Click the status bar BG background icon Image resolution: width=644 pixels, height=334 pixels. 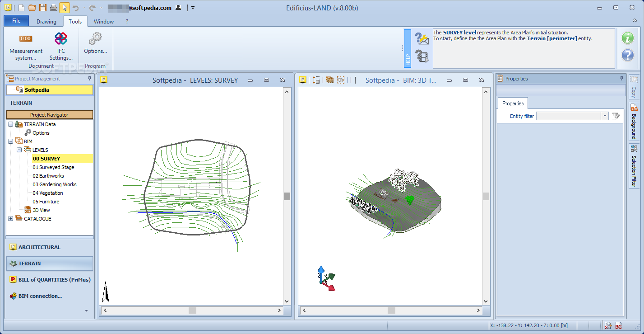tap(618, 326)
